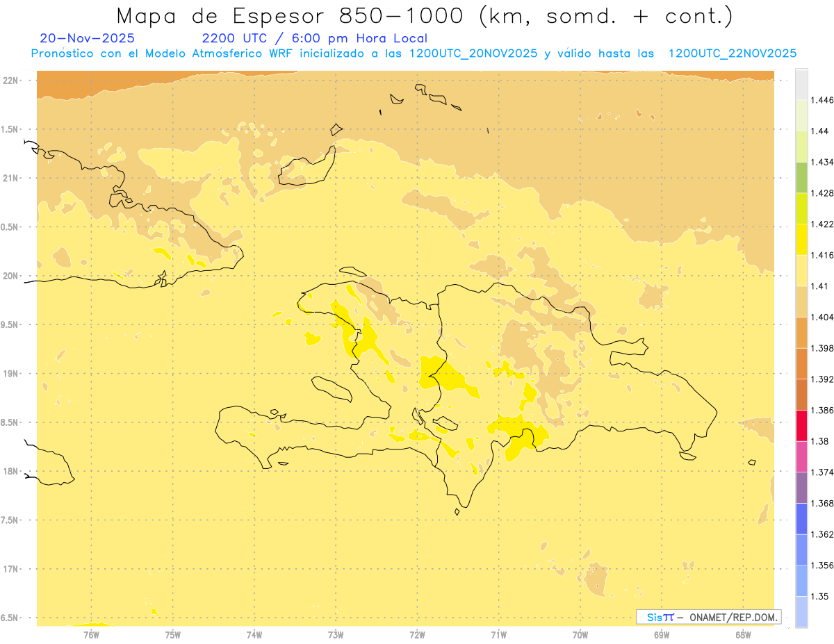Click the 22N latitude axis label
The height and width of the screenshot is (644, 834).
click(10, 81)
